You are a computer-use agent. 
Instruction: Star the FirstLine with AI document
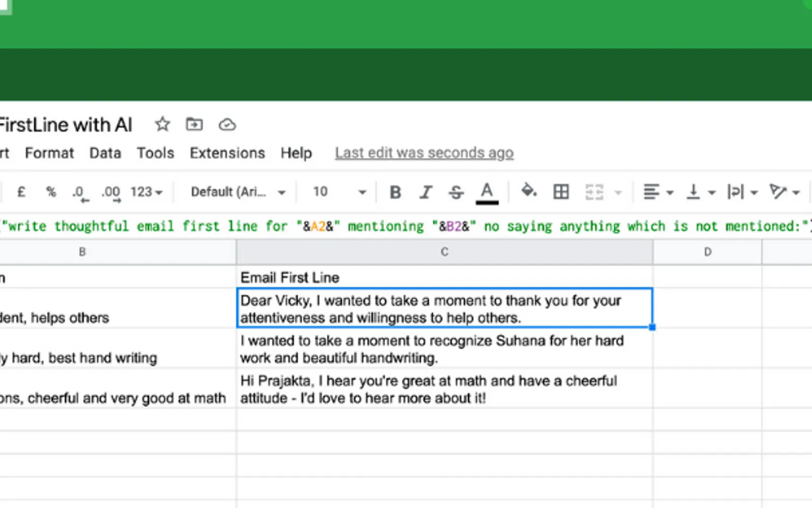(162, 124)
